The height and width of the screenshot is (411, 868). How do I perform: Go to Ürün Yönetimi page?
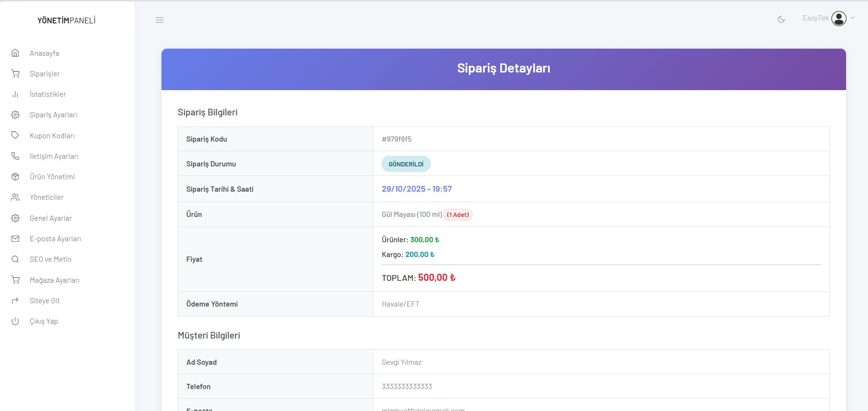(x=52, y=177)
